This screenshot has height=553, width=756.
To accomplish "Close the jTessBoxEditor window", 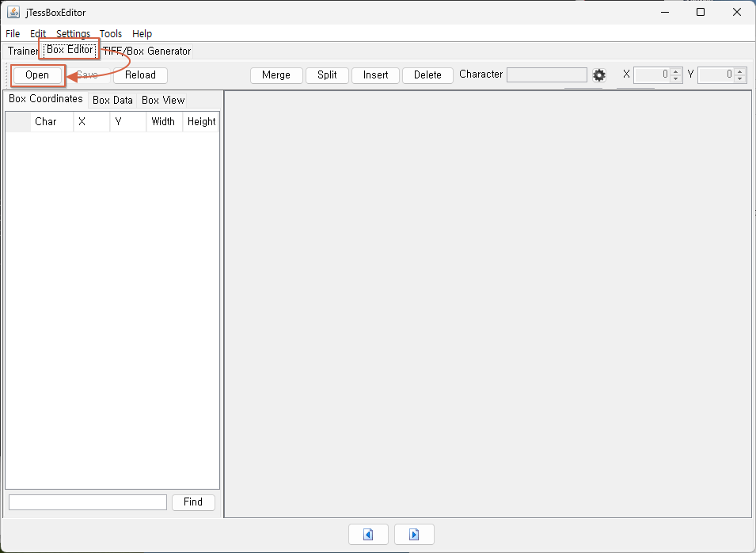I will pyautogui.click(x=737, y=12).
